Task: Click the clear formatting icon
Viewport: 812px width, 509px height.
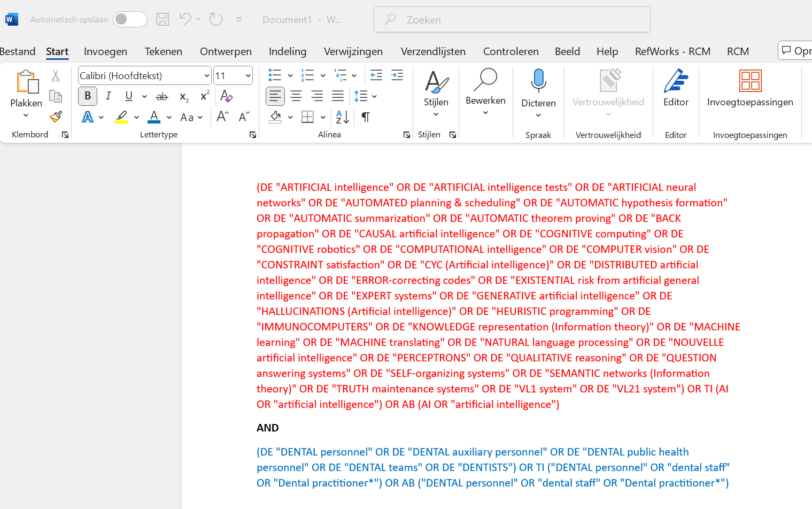Action: click(x=226, y=96)
